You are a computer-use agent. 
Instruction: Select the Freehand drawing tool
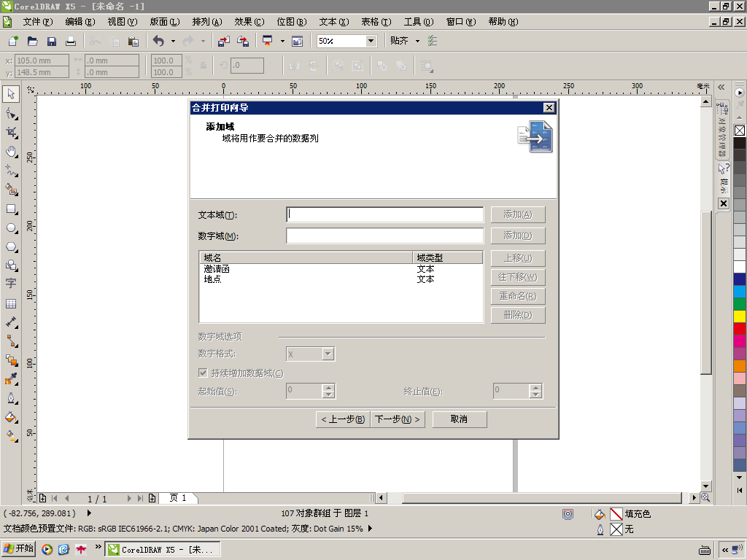coord(11,171)
